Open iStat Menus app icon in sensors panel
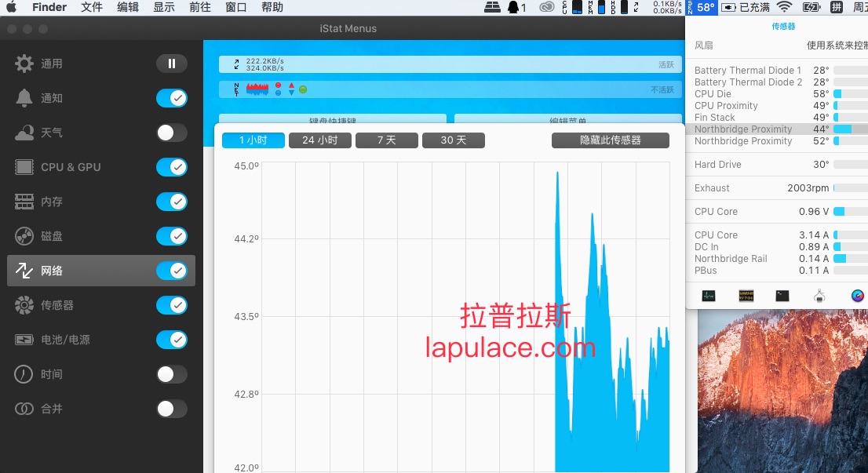868x473 pixels. tap(858, 296)
